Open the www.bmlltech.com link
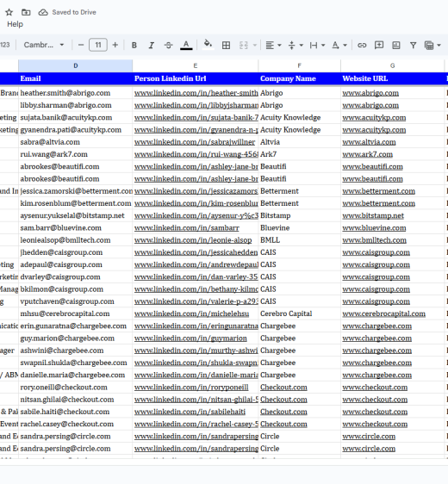The height and width of the screenshot is (484, 448). (x=374, y=240)
